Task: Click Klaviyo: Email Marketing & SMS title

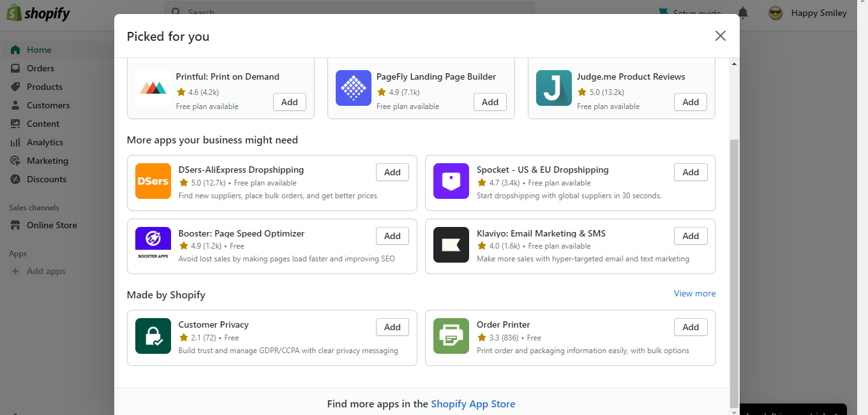Action: pyautogui.click(x=541, y=233)
